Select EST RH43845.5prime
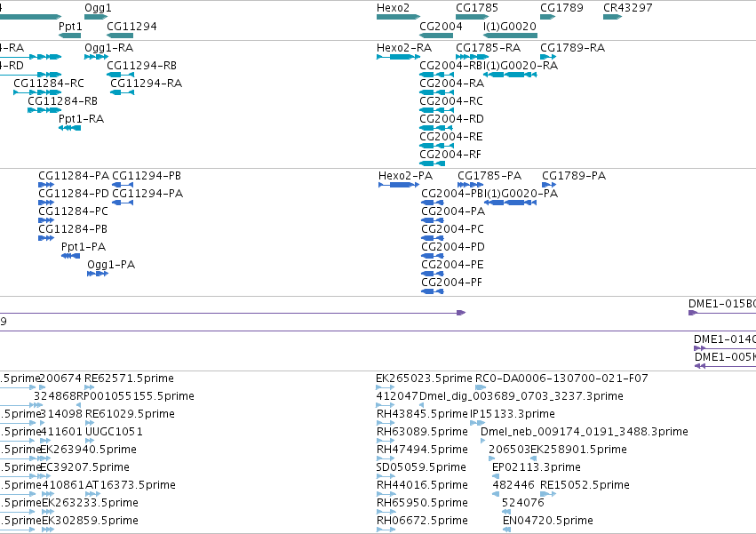756x534 pixels. click(x=386, y=423)
